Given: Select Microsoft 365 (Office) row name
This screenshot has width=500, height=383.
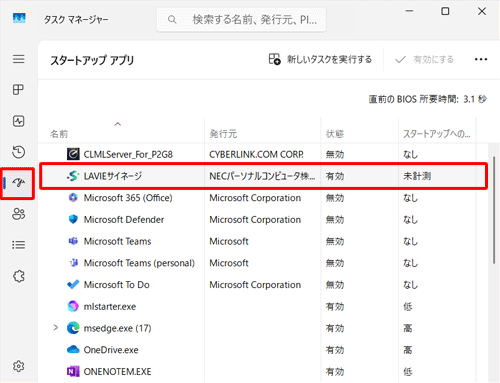Looking at the screenshot, I should 128,198.
